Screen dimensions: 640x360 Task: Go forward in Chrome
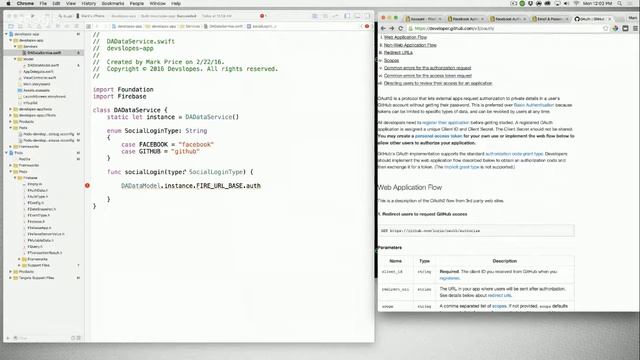[x=391, y=28]
